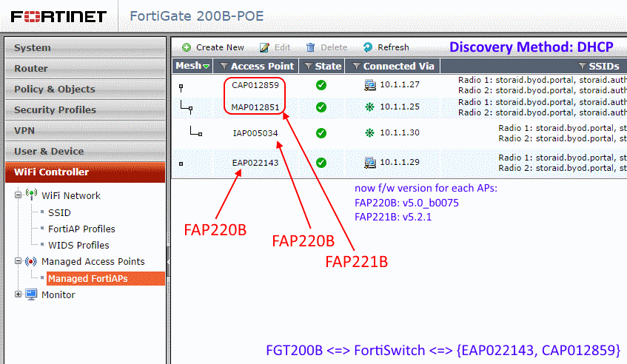Click the State column filter icon
This screenshot has height=364, width=627.
308,67
